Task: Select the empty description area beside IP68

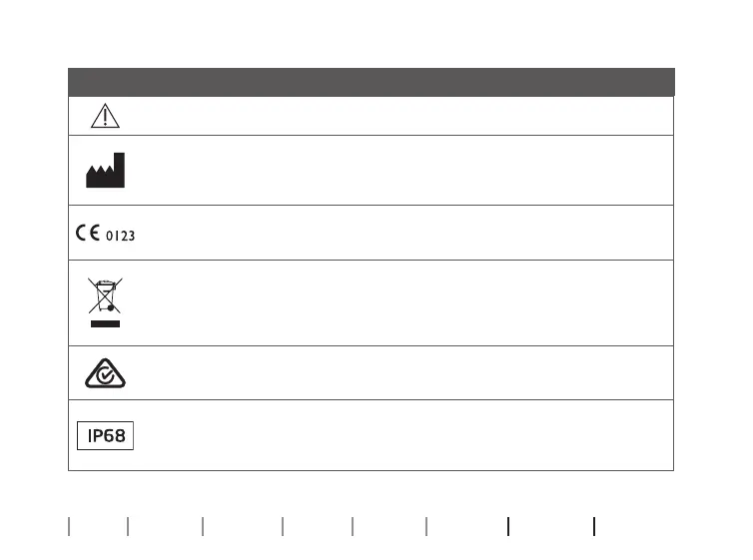Action: coord(399,436)
